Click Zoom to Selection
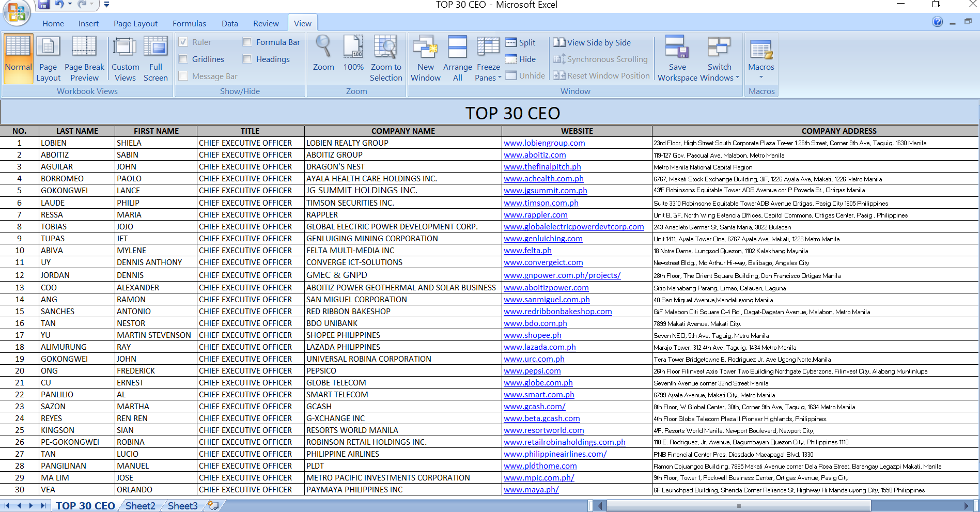 386,58
